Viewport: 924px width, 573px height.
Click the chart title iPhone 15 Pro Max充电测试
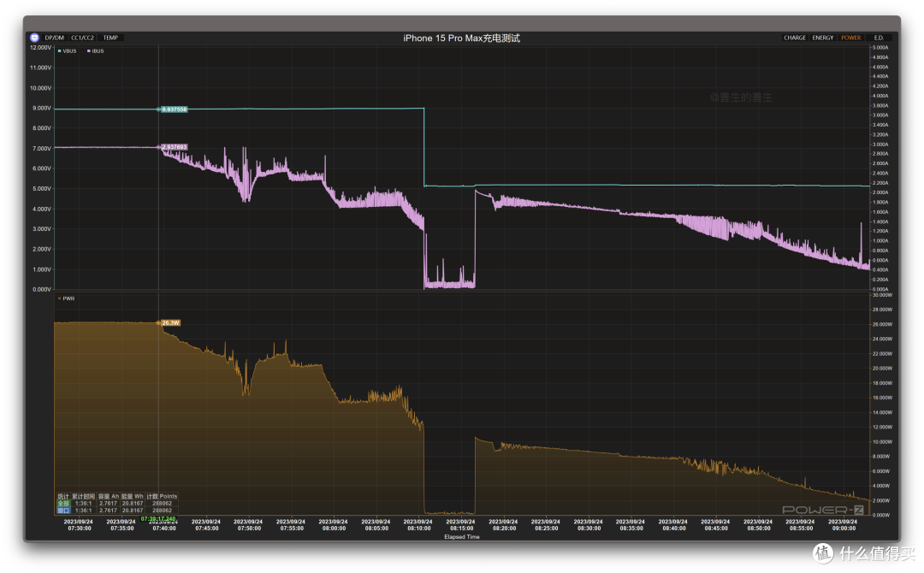tap(461, 38)
